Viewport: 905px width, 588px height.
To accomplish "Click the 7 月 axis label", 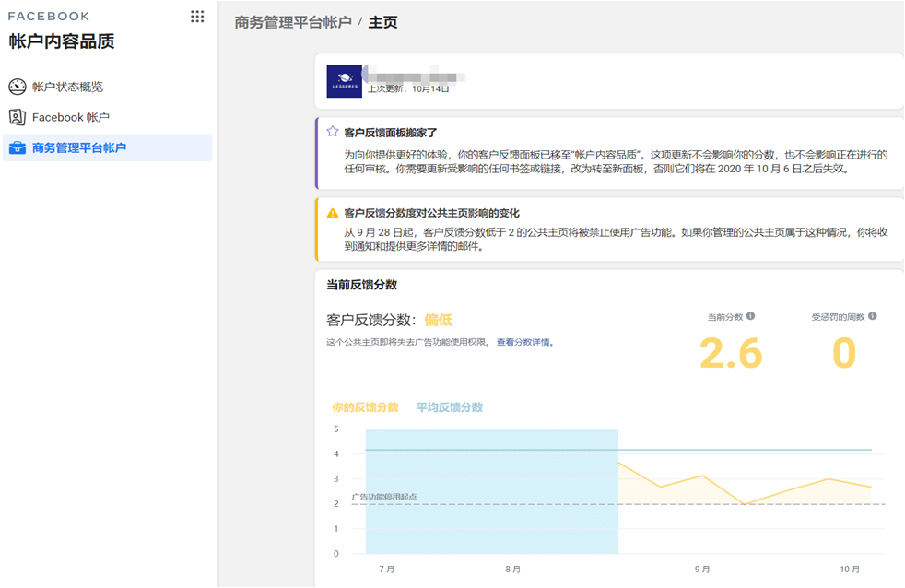I will 387,570.
